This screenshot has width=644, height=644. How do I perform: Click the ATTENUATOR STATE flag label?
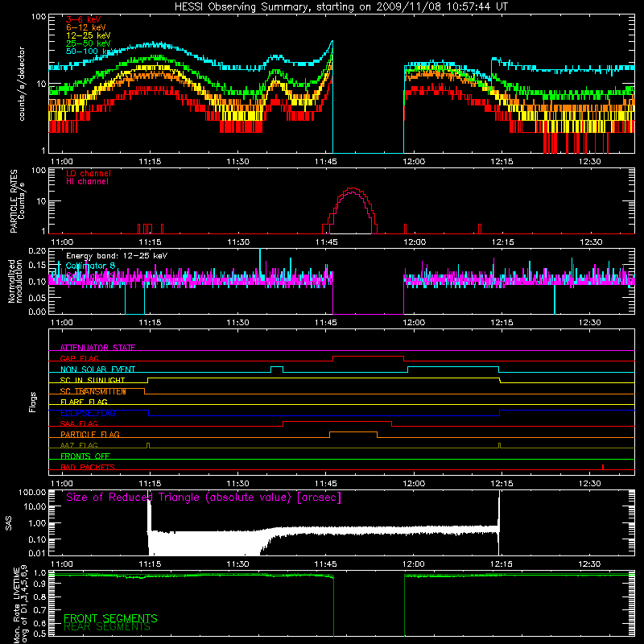tap(97, 348)
